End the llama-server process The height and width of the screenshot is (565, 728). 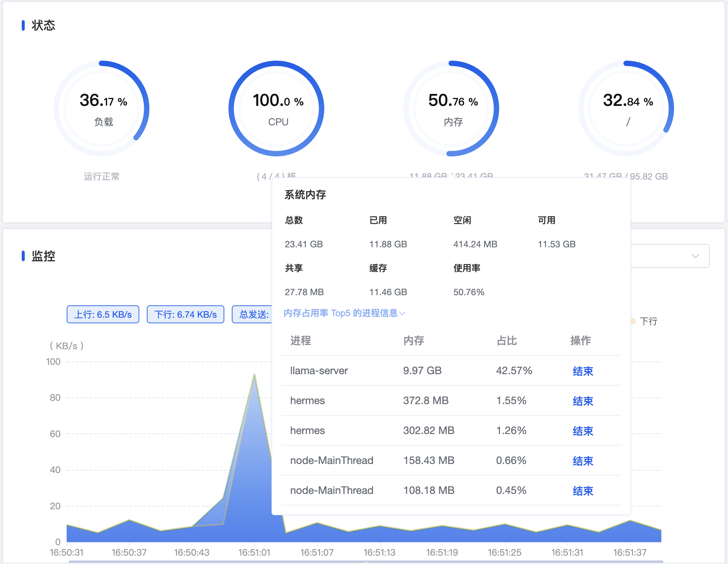coord(583,371)
